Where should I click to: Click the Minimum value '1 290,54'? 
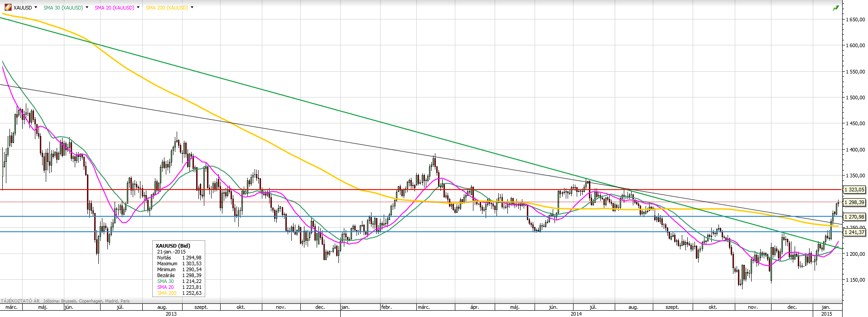click(192, 269)
